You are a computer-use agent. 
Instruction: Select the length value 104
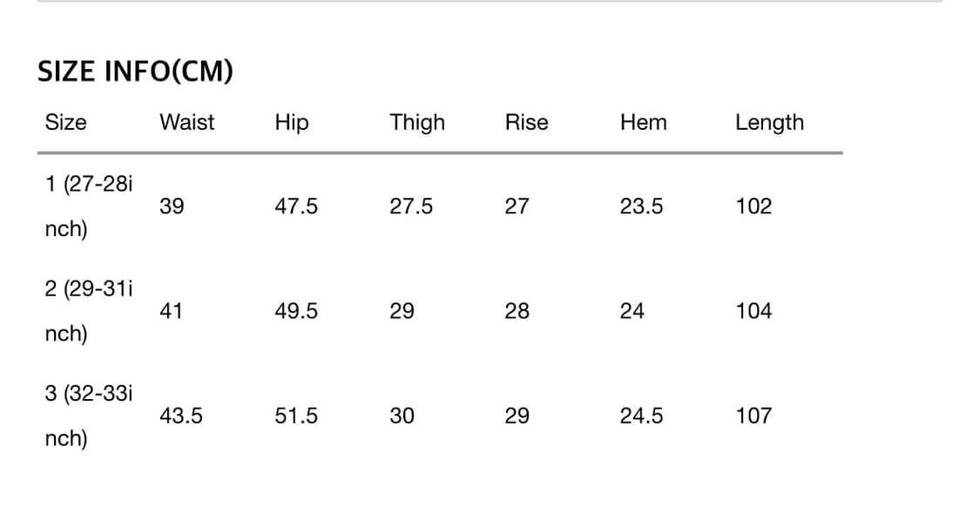[754, 311]
